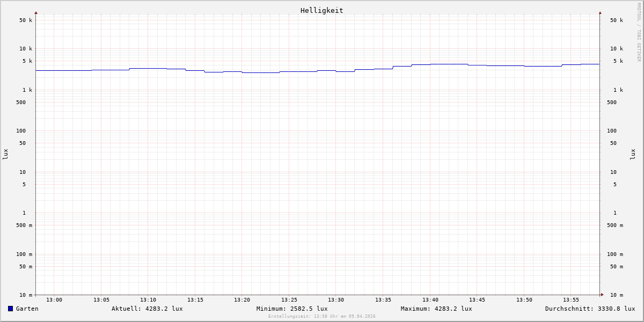Screen dimensions: 644x322
Task: Click the Aktuell 4283.2 lux value
Action: [x=147, y=309]
